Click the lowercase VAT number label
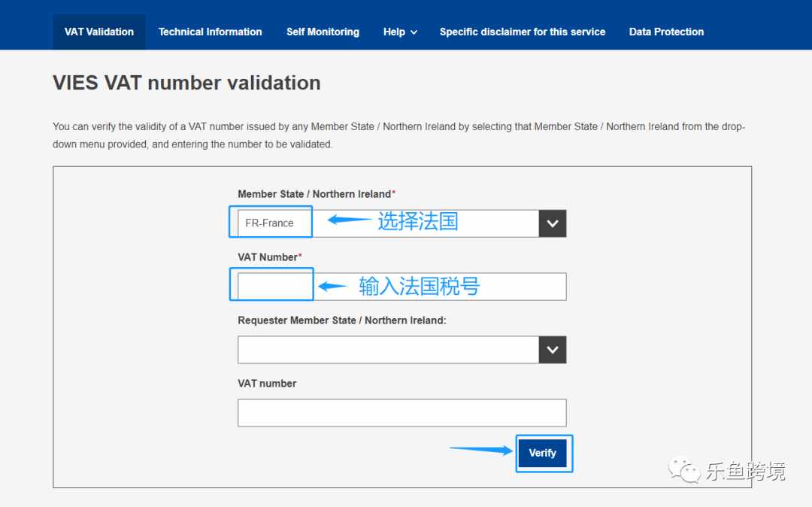The height and width of the screenshot is (507, 812). 267,384
